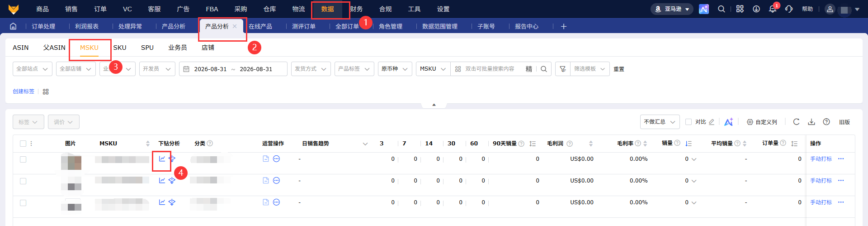This screenshot has height=226, width=868.
Task: Click the date range field 2026-08-31
Action: (233, 69)
